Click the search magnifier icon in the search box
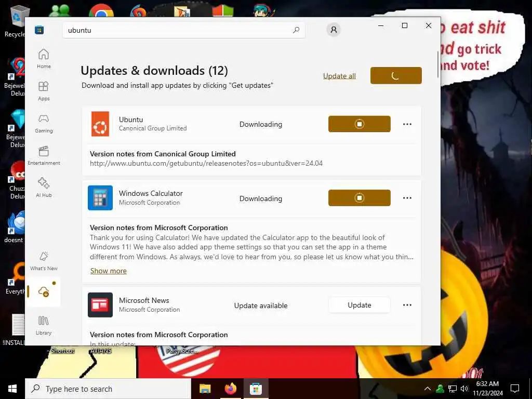Image resolution: width=532 pixels, height=399 pixels. tap(296, 30)
